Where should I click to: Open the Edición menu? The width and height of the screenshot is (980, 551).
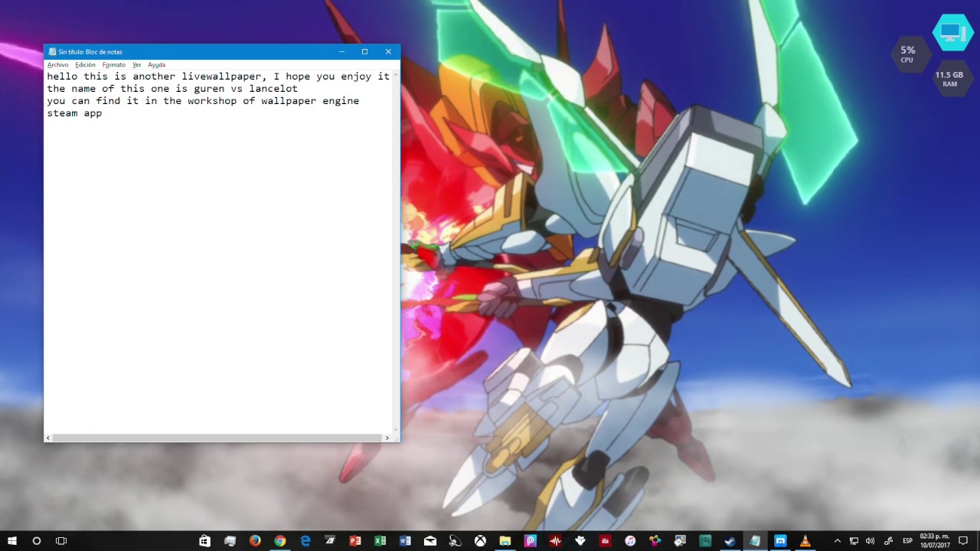click(x=85, y=65)
